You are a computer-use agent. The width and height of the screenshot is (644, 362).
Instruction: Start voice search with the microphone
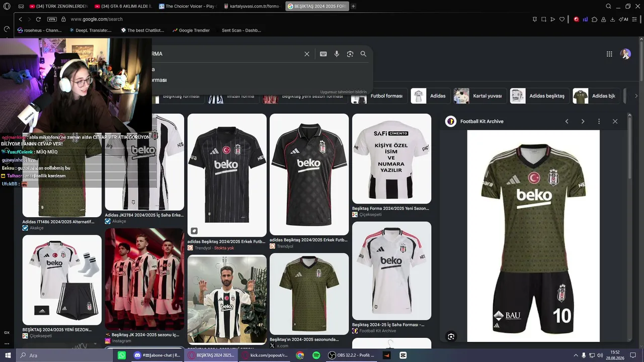click(x=337, y=54)
